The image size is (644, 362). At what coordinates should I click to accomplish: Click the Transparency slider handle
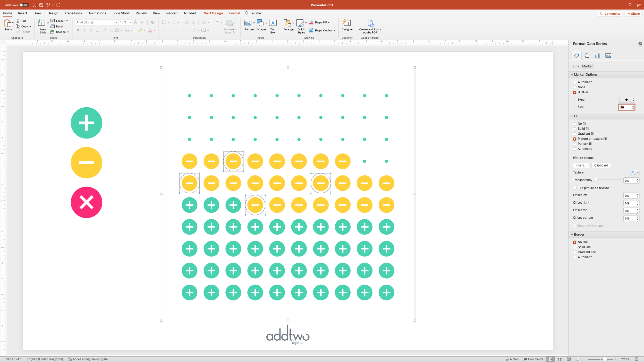[x=596, y=180]
